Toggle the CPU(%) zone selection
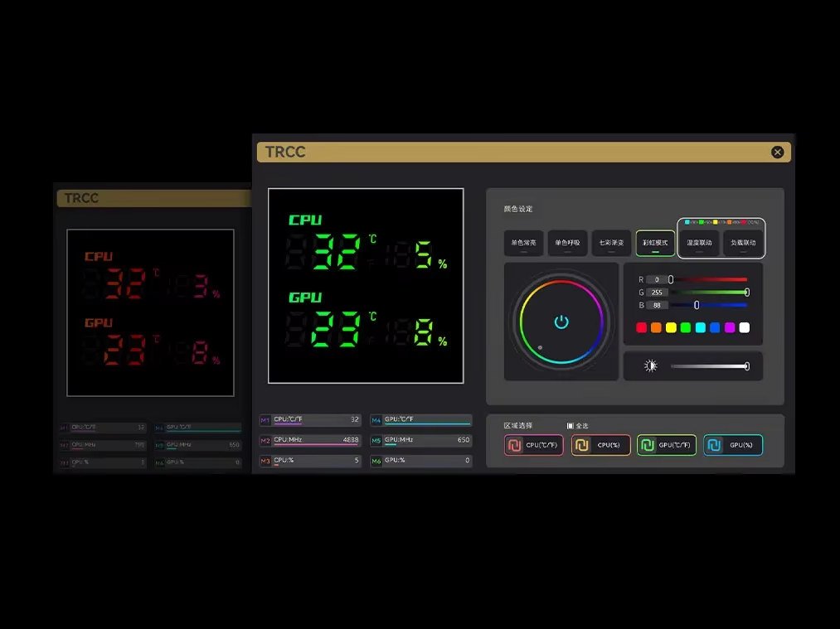 pos(600,445)
